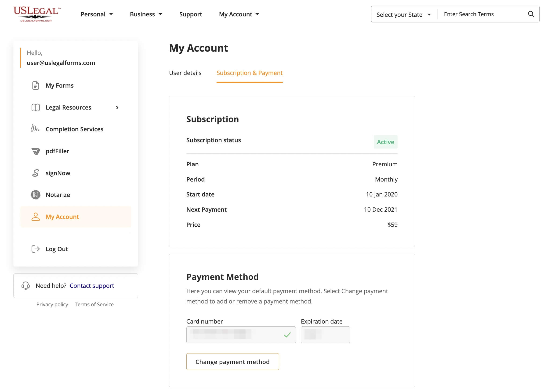
Task: Select the Notarize badge icon
Action: click(x=36, y=195)
